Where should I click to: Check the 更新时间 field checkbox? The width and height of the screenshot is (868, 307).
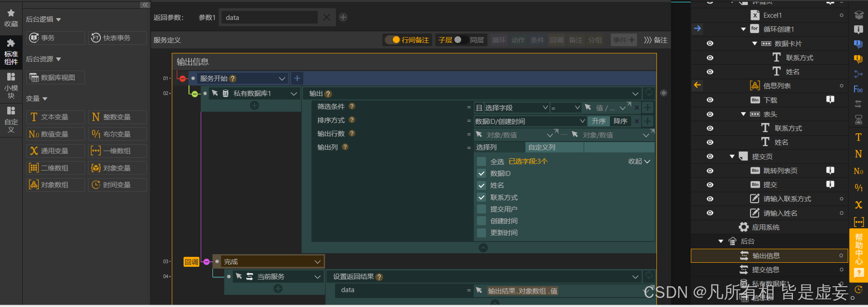481,233
